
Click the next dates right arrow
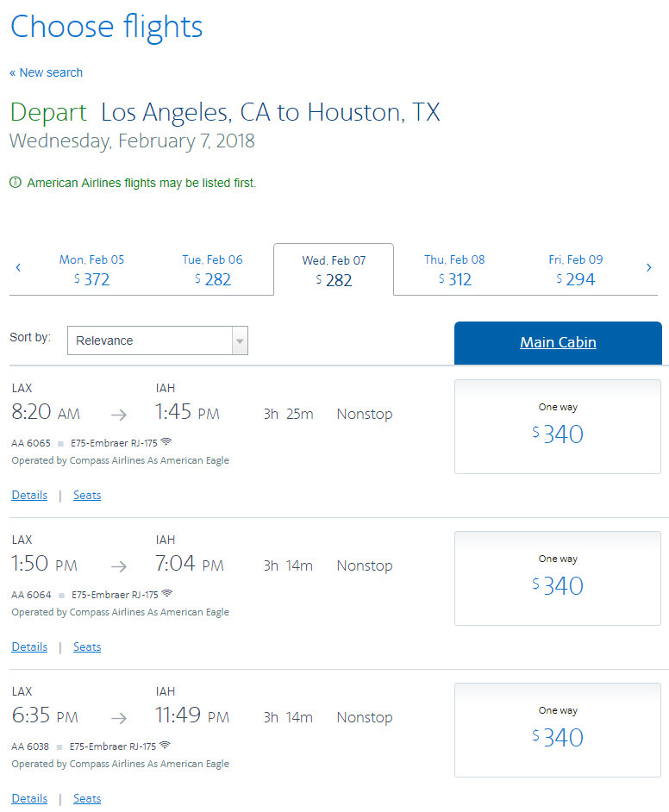tap(649, 268)
